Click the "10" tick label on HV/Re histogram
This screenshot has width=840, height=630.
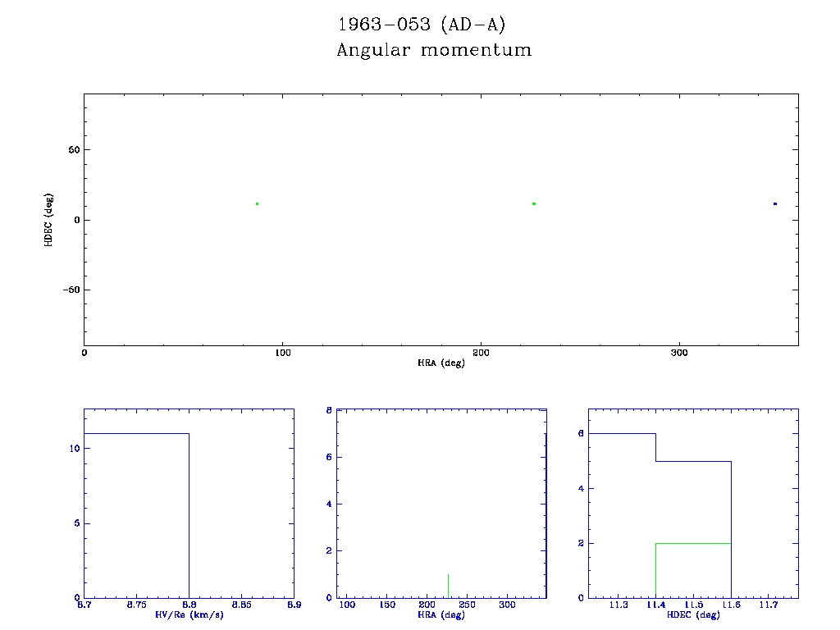[x=74, y=449]
